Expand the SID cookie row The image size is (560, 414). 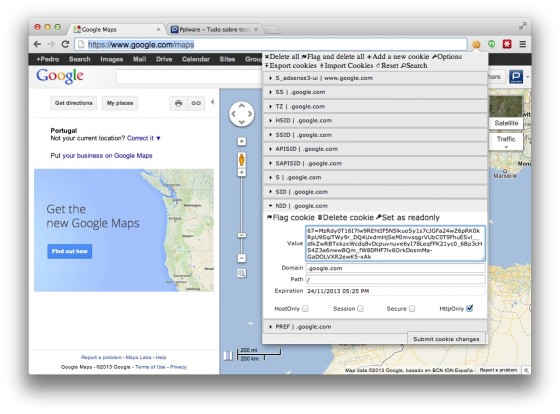coord(375,192)
